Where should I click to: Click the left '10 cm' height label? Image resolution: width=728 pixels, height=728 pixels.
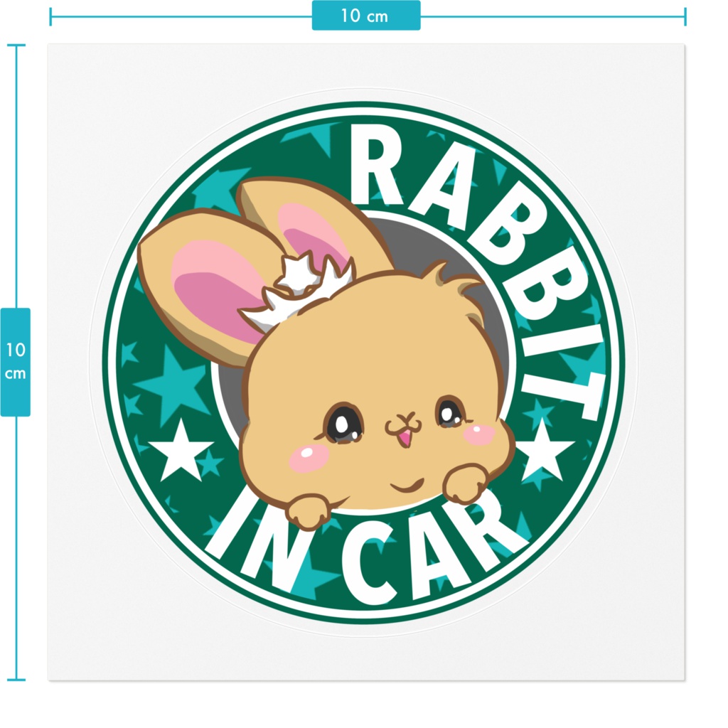pyautogui.click(x=16, y=362)
